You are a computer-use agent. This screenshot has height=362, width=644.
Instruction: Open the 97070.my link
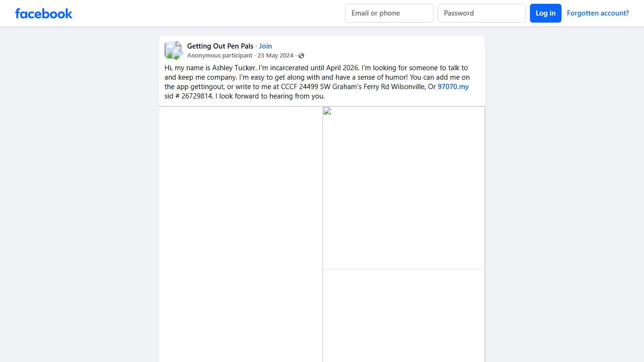[453, 87]
